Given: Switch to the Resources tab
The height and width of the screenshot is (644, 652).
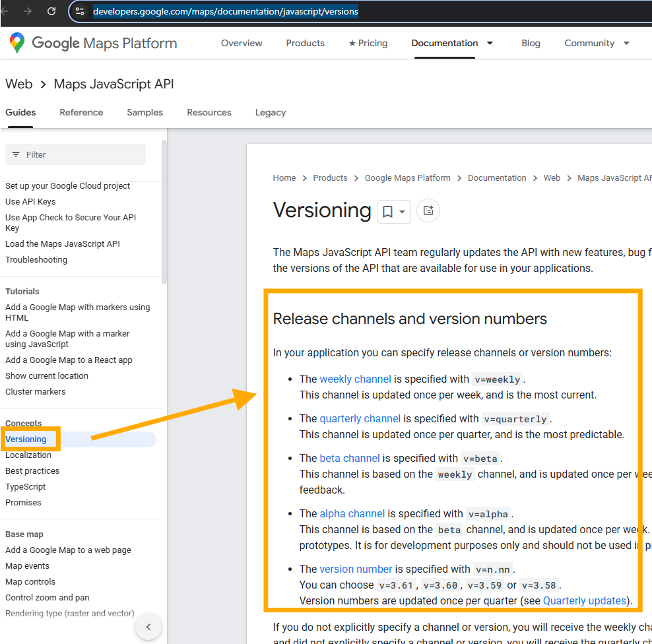Looking at the screenshot, I should pos(209,112).
